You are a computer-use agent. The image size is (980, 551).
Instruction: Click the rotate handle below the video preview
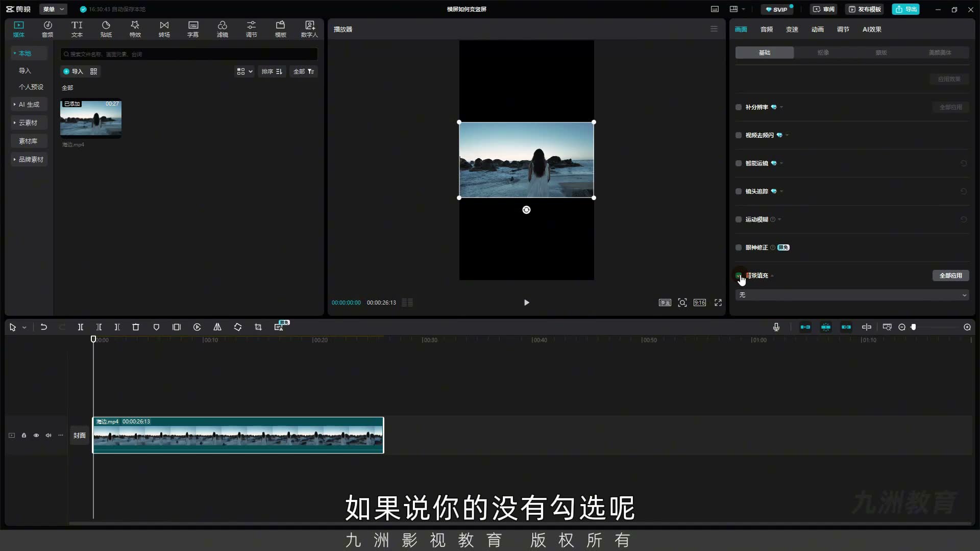(526, 210)
